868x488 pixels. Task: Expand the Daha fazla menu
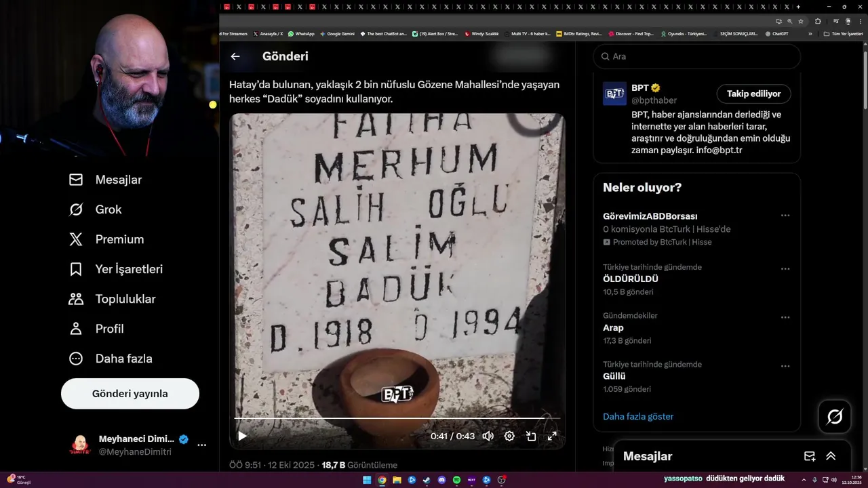click(x=111, y=359)
